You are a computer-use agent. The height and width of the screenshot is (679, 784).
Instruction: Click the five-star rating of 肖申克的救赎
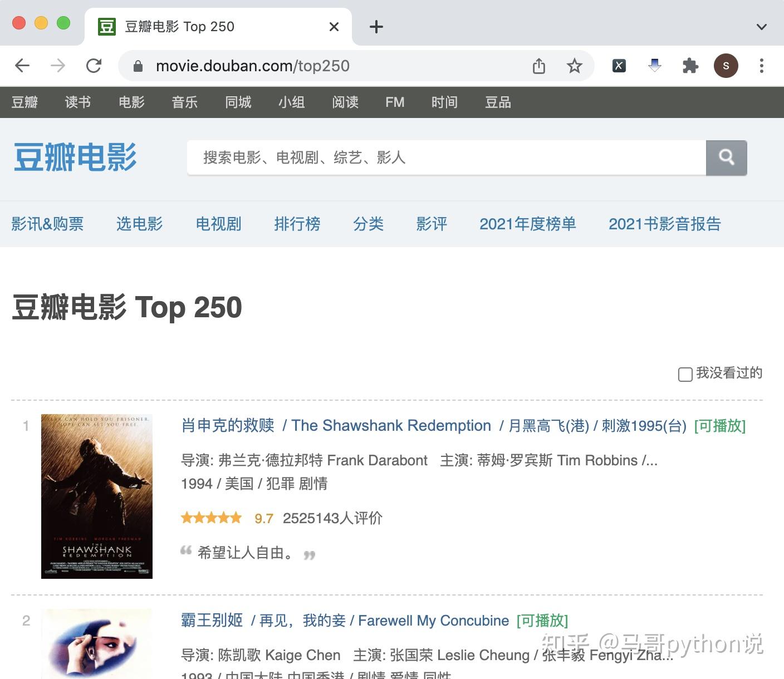(x=211, y=518)
